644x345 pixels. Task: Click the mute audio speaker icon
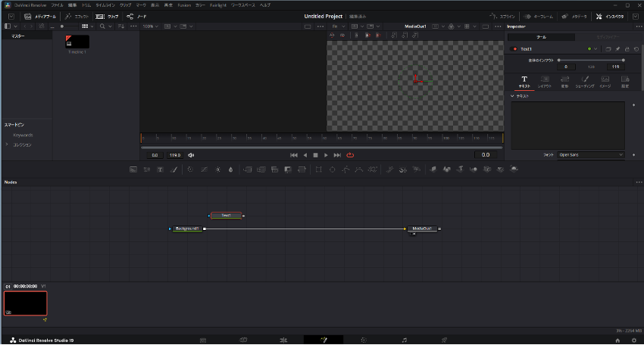tap(191, 155)
